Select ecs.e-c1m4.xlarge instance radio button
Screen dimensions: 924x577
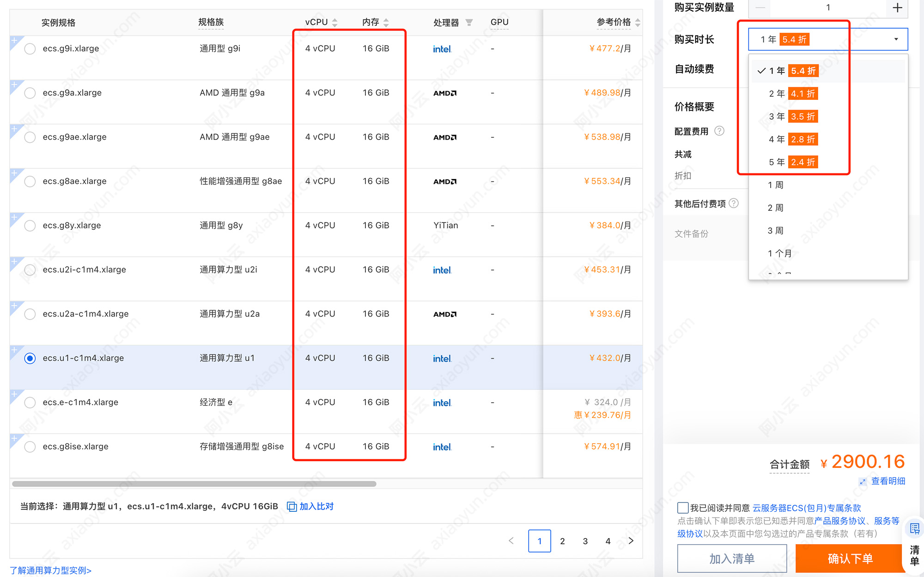(30, 403)
